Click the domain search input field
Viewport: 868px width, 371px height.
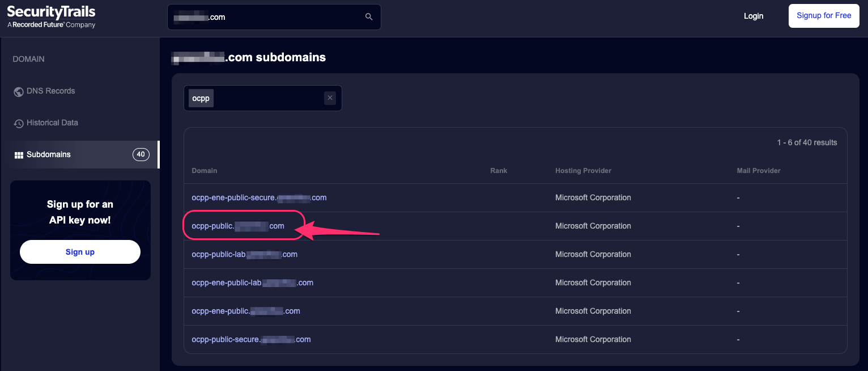(x=274, y=17)
